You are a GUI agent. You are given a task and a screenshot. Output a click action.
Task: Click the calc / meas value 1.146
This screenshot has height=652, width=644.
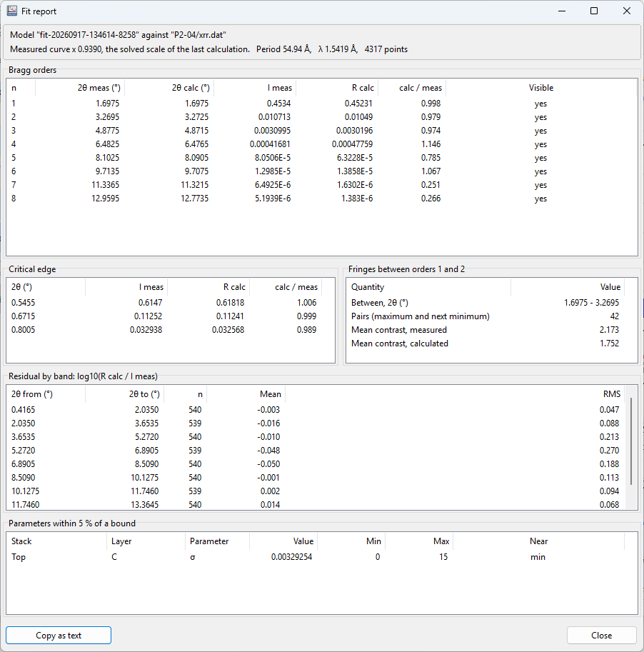pos(431,144)
